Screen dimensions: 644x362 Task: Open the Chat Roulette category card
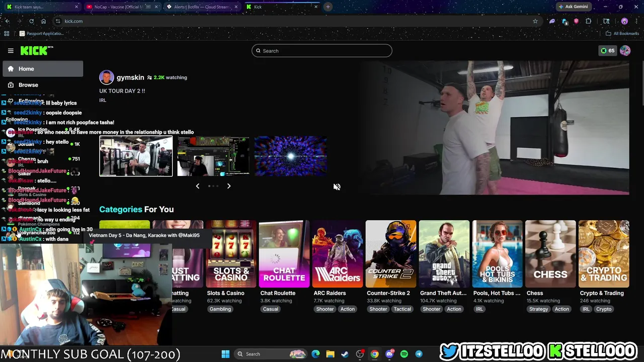284,254
